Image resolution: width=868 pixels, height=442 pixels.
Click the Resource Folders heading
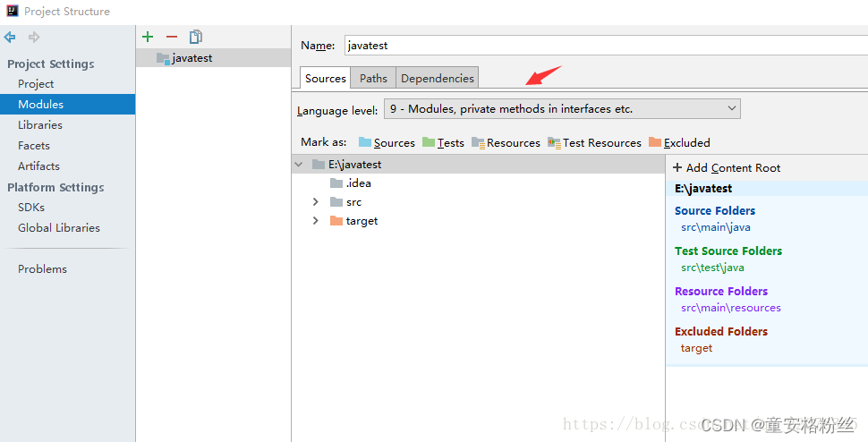720,292
